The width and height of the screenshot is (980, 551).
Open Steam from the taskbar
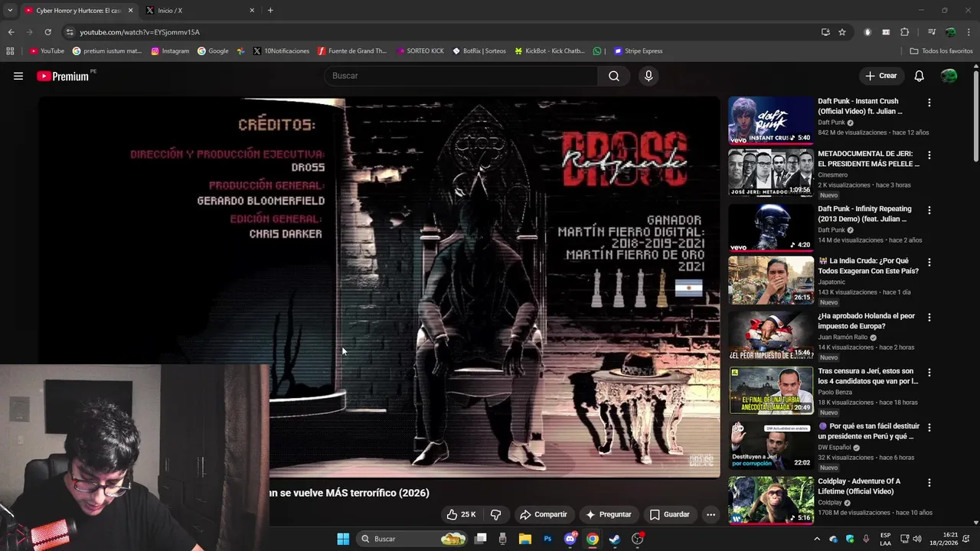[614, 539]
